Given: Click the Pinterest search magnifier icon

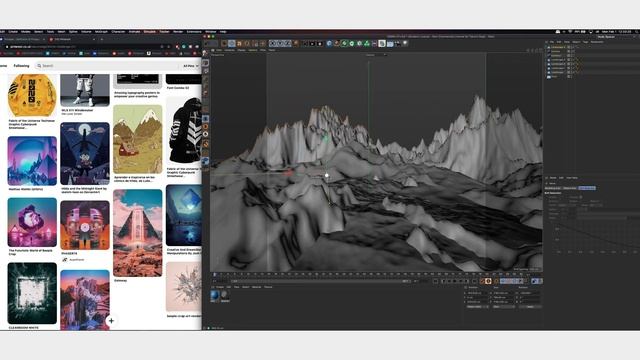Looking at the screenshot, I should tap(39, 66).
